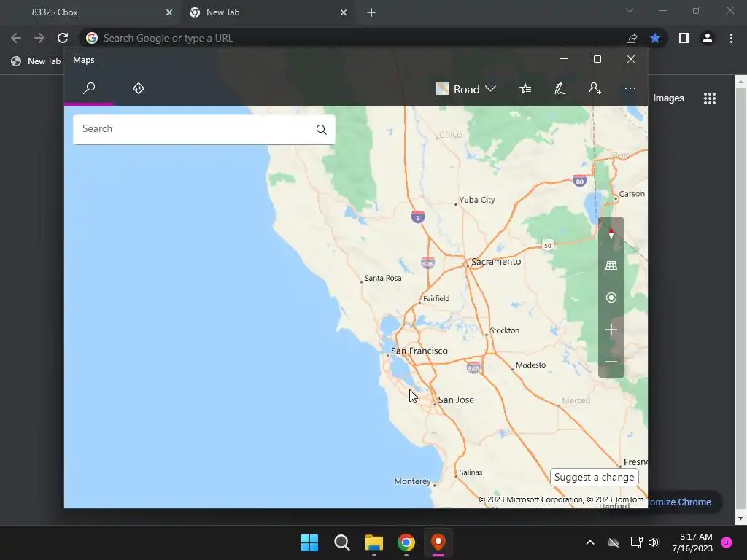Viewport: 747px width, 560px height.
Task: Zoom out with the minus button
Action: coord(611,362)
